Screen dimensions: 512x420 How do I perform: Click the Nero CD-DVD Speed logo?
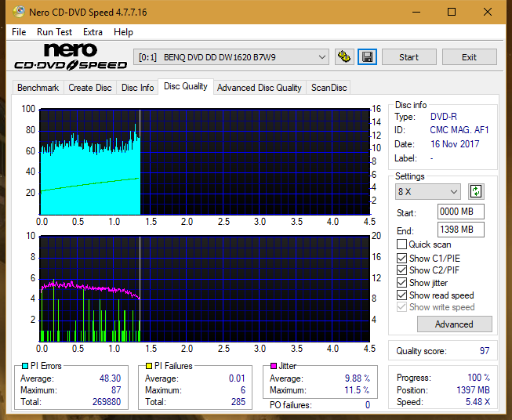pyautogui.click(x=71, y=56)
